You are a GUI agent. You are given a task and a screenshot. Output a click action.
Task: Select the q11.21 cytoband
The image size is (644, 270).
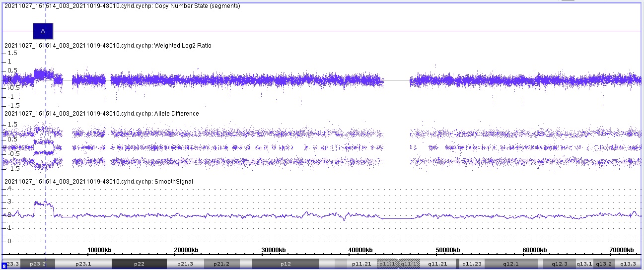pos(438,264)
